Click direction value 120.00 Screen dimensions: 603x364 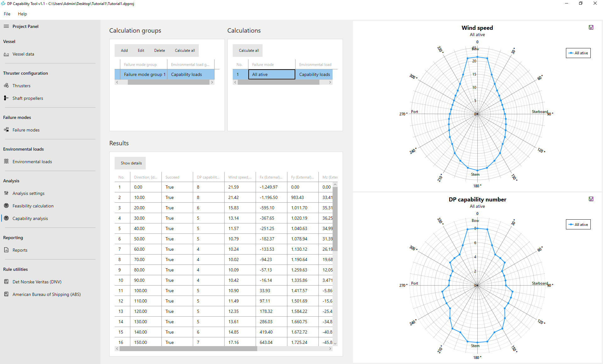point(140,311)
